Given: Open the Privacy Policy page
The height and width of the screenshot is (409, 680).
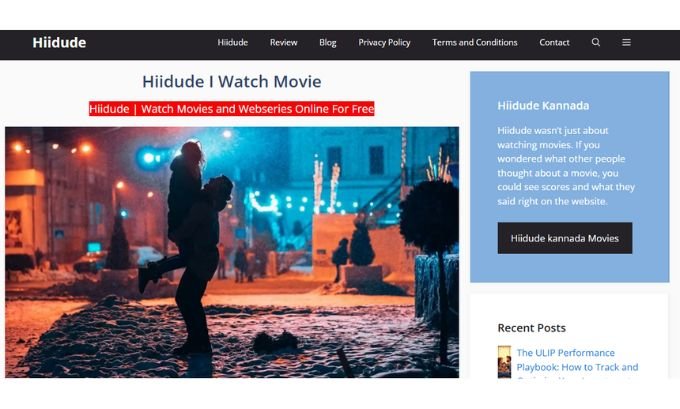Looking at the screenshot, I should (x=384, y=43).
